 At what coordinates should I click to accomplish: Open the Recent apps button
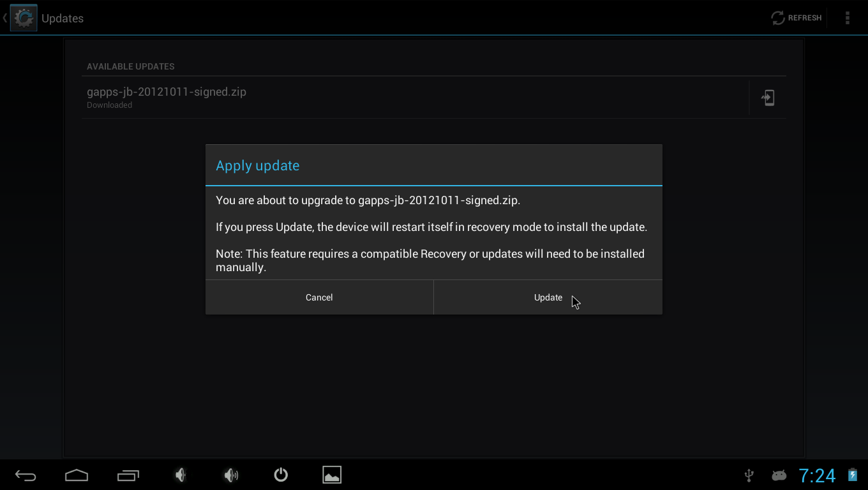[x=128, y=475]
